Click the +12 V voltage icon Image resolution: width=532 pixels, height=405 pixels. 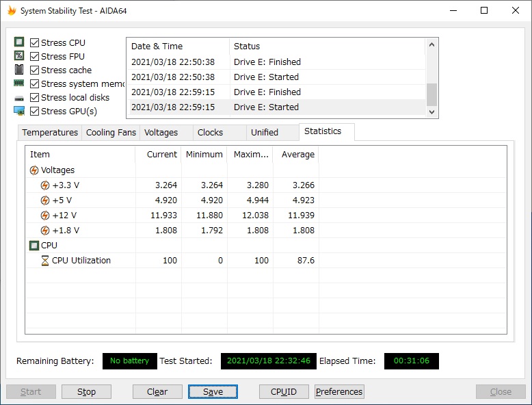pos(45,215)
